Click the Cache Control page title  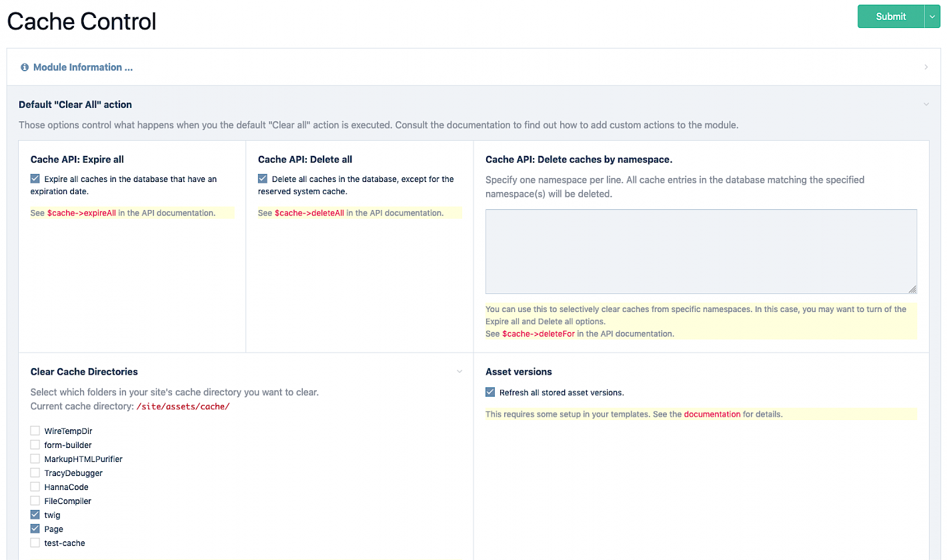pos(81,21)
